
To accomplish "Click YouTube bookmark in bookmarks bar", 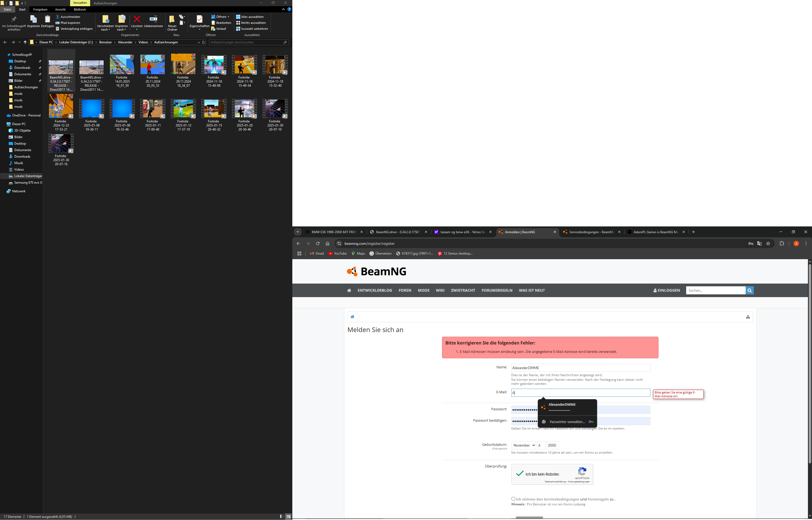I will tap(337, 253).
